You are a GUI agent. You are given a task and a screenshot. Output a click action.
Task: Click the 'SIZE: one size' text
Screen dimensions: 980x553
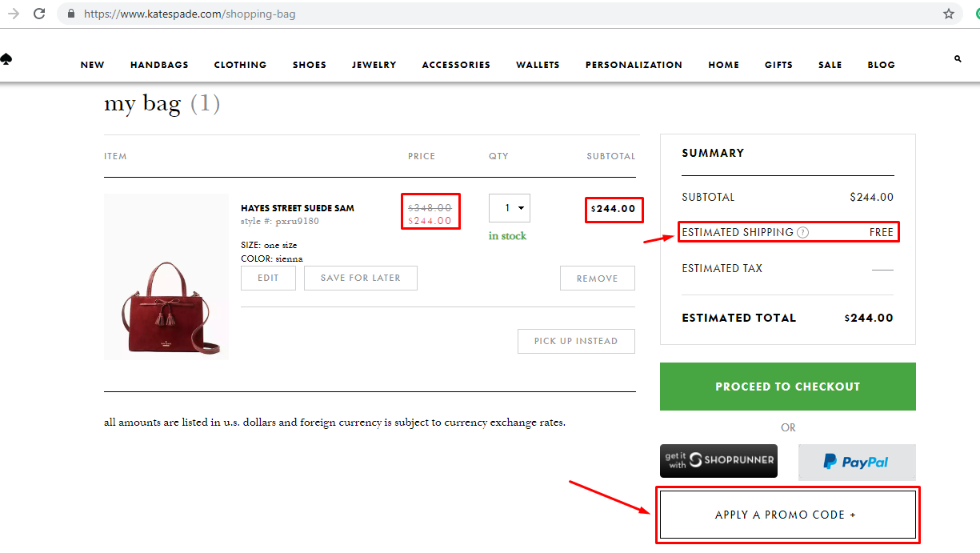(269, 245)
